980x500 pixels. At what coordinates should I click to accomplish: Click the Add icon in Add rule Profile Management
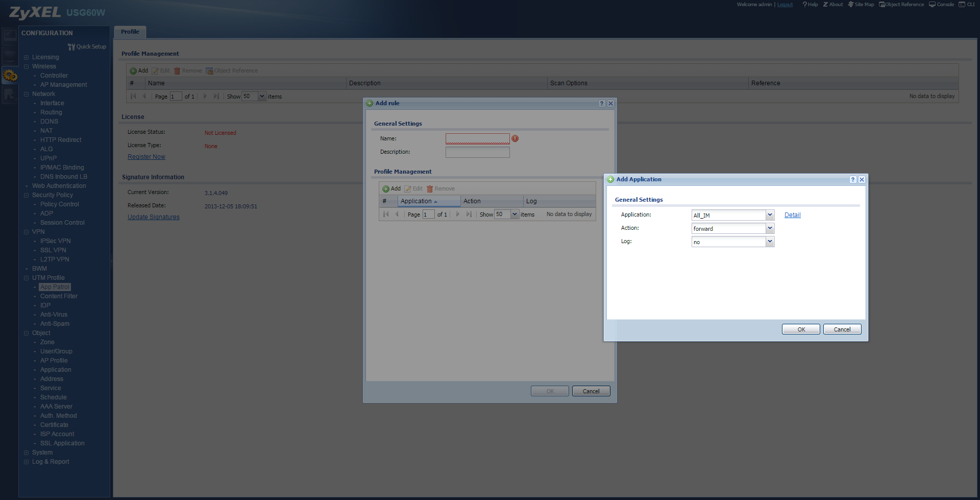tap(386, 189)
